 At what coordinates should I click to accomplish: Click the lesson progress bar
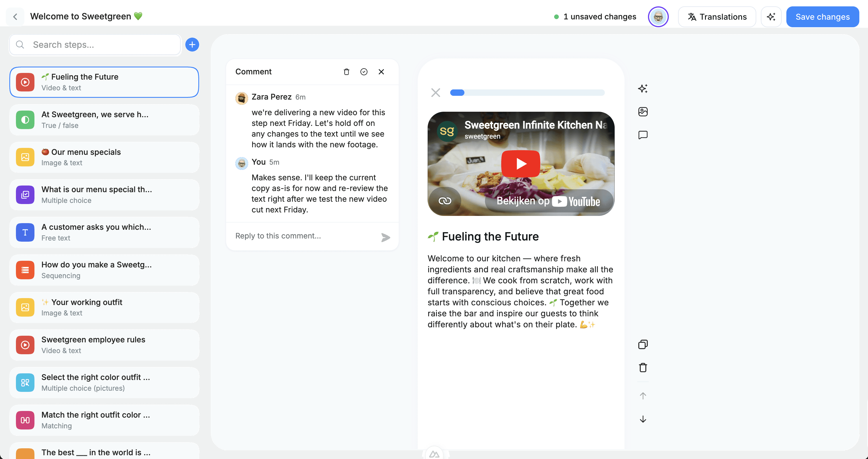(527, 93)
